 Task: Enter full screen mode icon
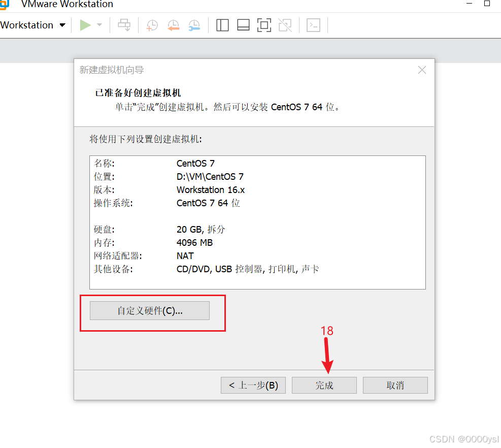click(x=264, y=25)
